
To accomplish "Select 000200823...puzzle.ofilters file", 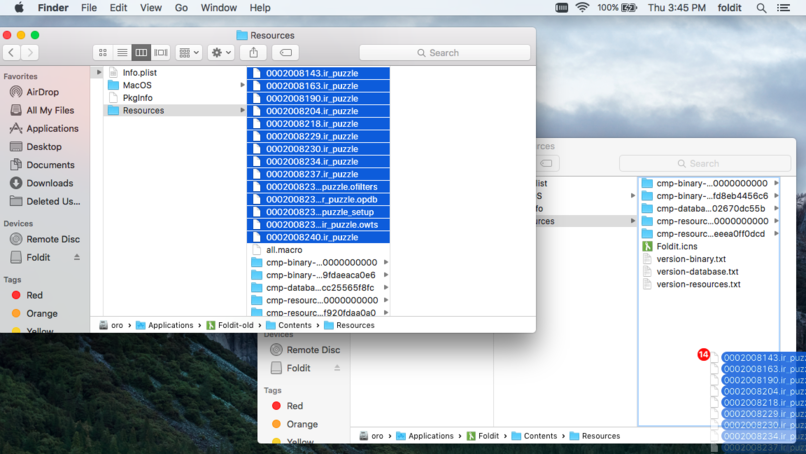I will [318, 187].
